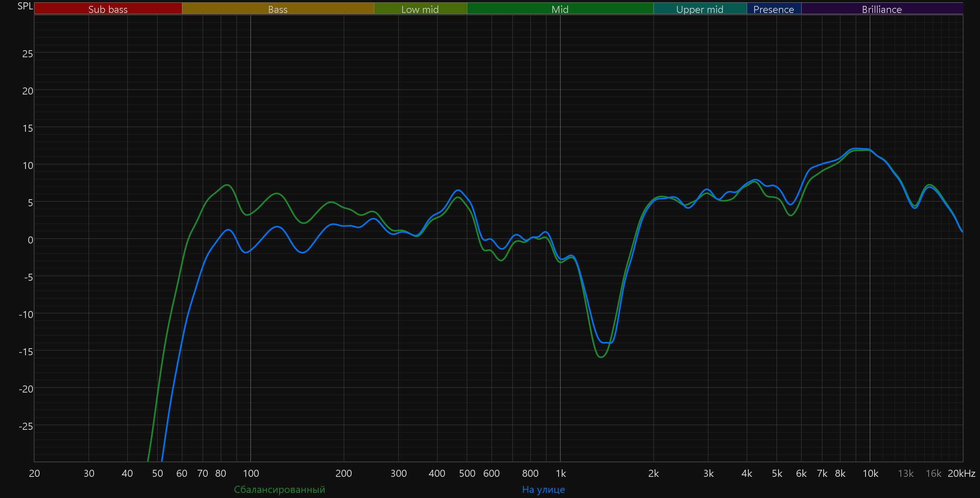The image size is (980, 498).
Task: Click the Bass band header
Action: point(278,9)
